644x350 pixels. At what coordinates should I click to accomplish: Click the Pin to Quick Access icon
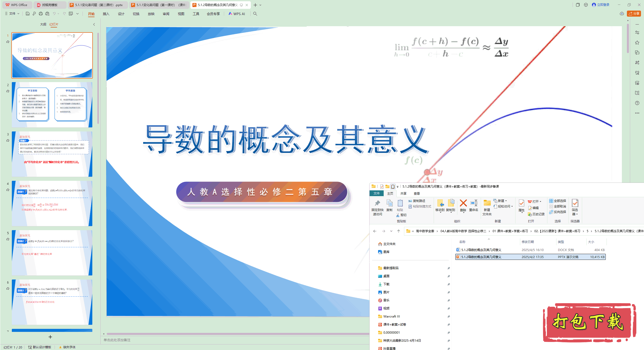point(377,203)
